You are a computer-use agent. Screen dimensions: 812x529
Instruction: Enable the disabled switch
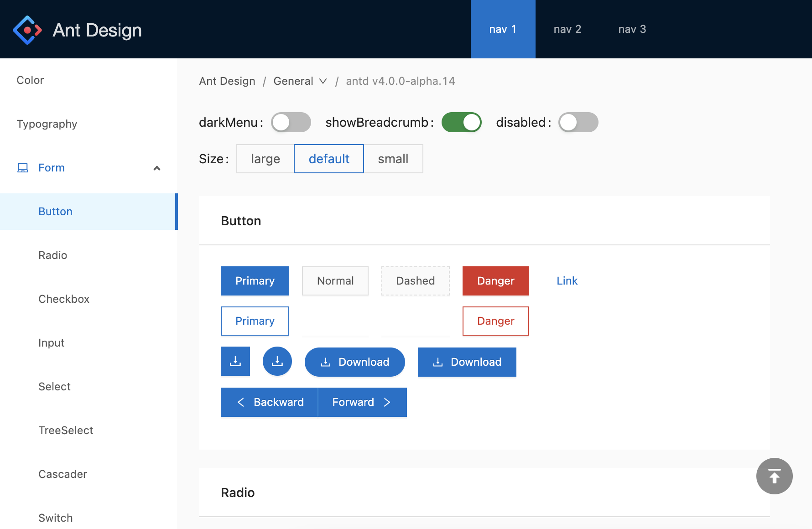click(578, 122)
